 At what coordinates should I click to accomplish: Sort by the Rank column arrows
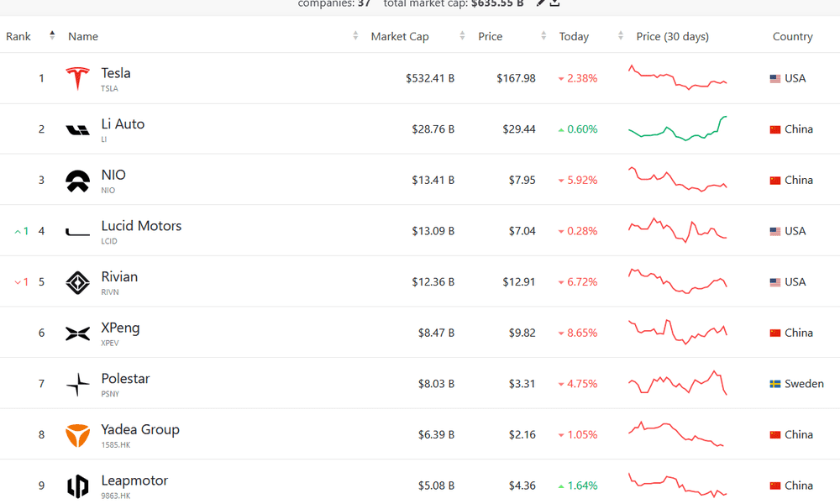coord(52,35)
